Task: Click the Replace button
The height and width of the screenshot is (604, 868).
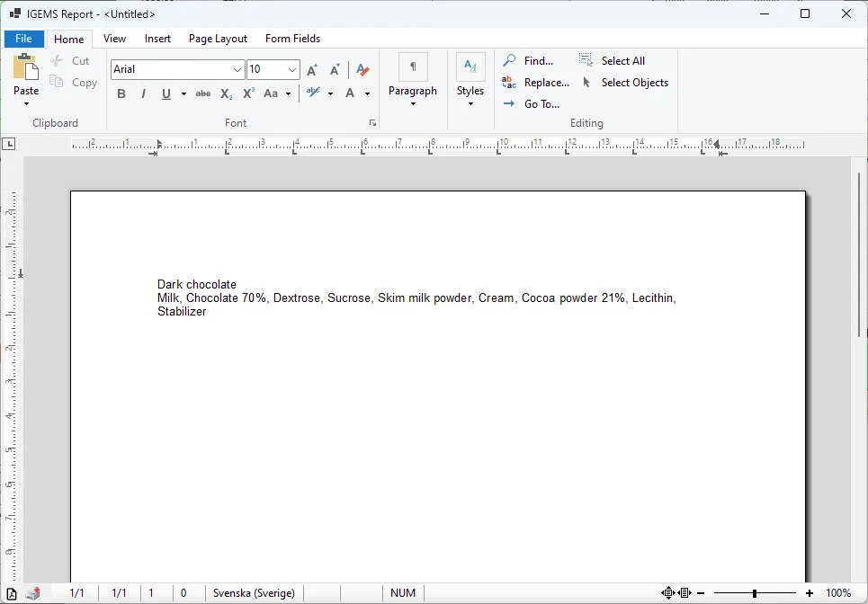Action: (x=535, y=83)
